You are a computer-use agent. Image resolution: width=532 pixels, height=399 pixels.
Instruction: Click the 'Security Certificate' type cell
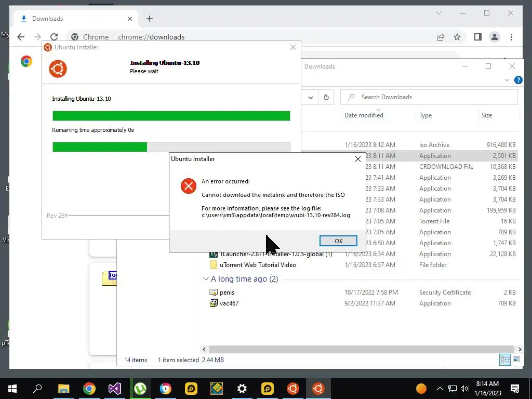(445, 292)
